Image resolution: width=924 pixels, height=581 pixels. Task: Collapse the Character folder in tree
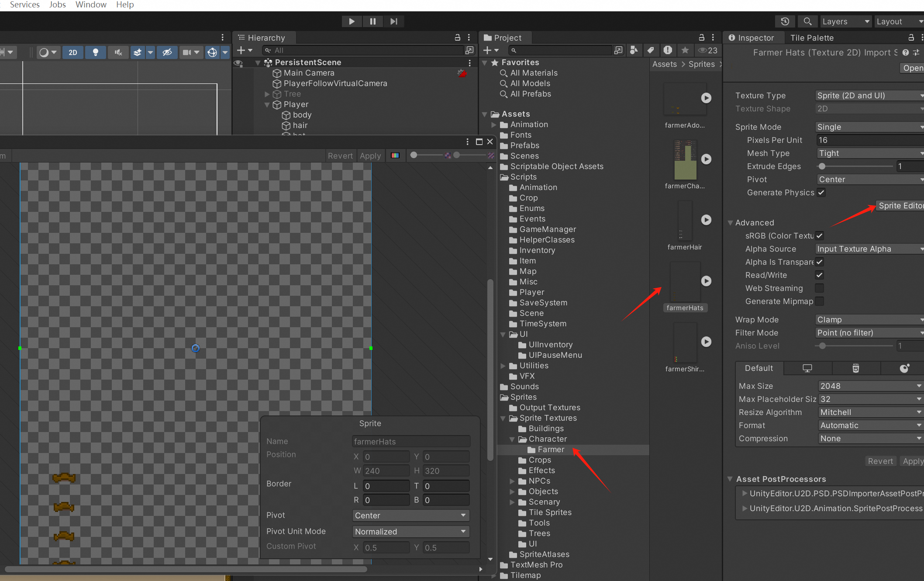click(x=512, y=439)
